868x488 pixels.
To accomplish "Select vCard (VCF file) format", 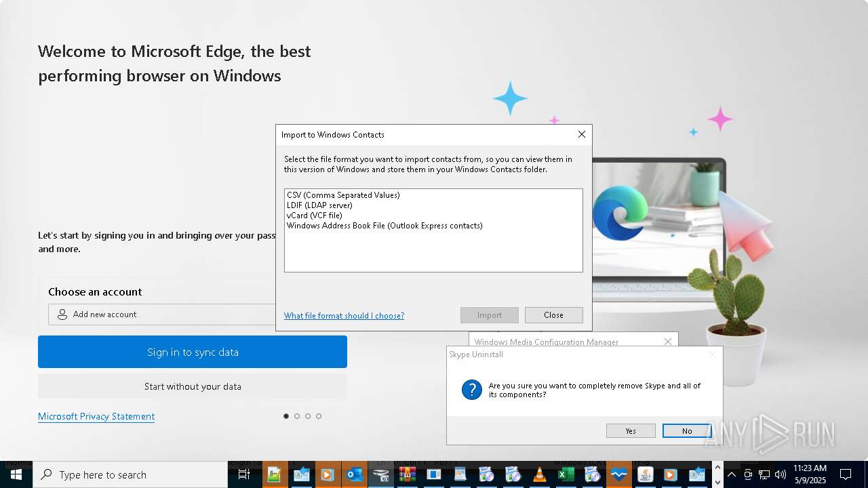I will (315, 216).
